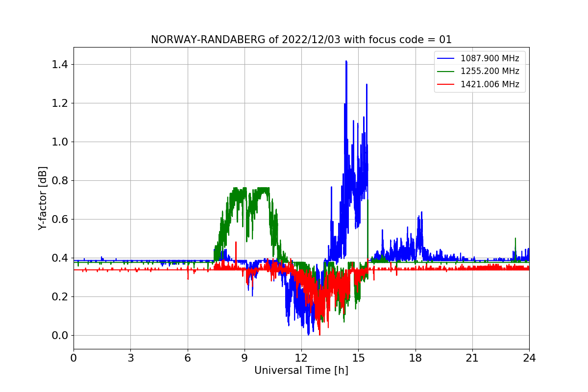Click x-axis tick label 18

416,358
